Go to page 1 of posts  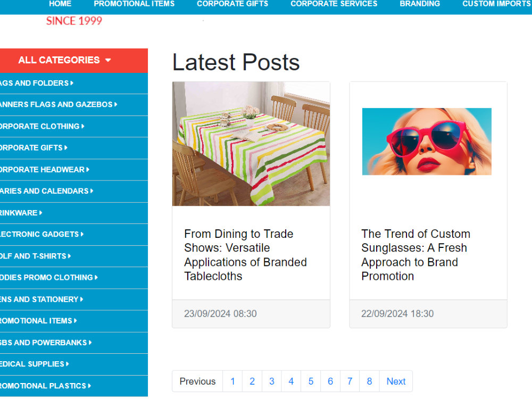click(x=233, y=381)
